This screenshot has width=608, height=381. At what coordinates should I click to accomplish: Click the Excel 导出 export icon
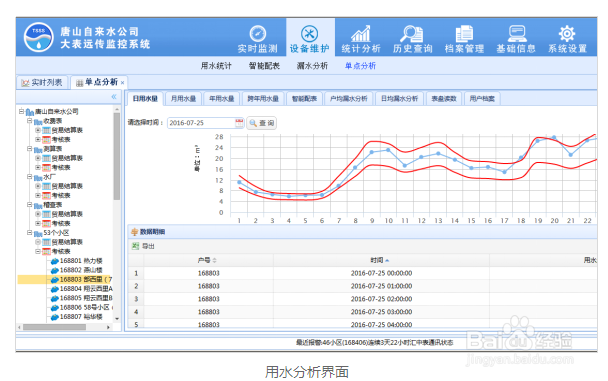point(135,246)
